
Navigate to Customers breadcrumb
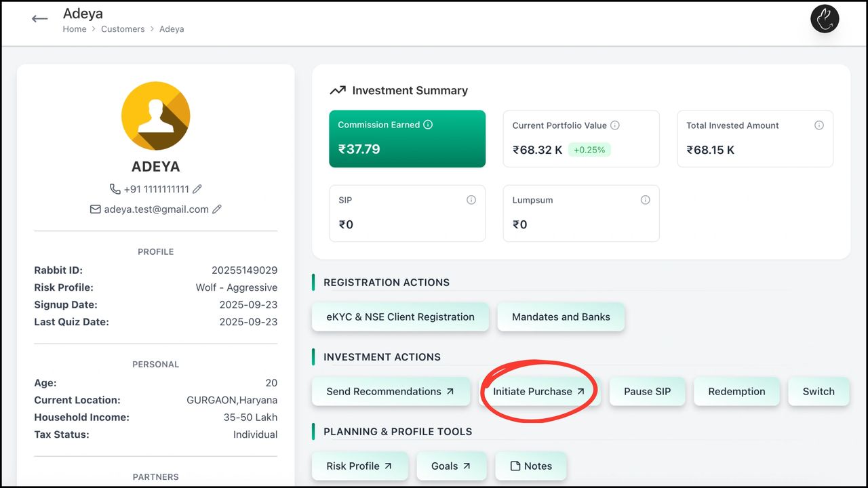123,29
